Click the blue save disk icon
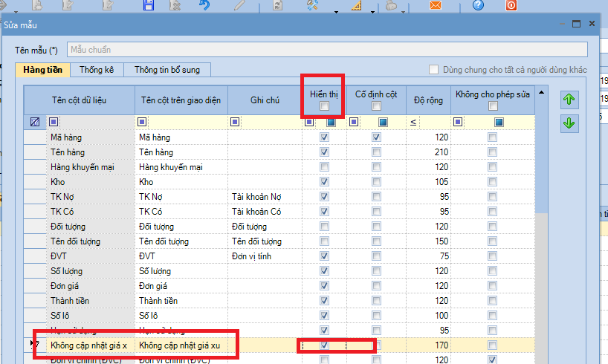Screen dimensions: 608x364 click(x=148, y=5)
